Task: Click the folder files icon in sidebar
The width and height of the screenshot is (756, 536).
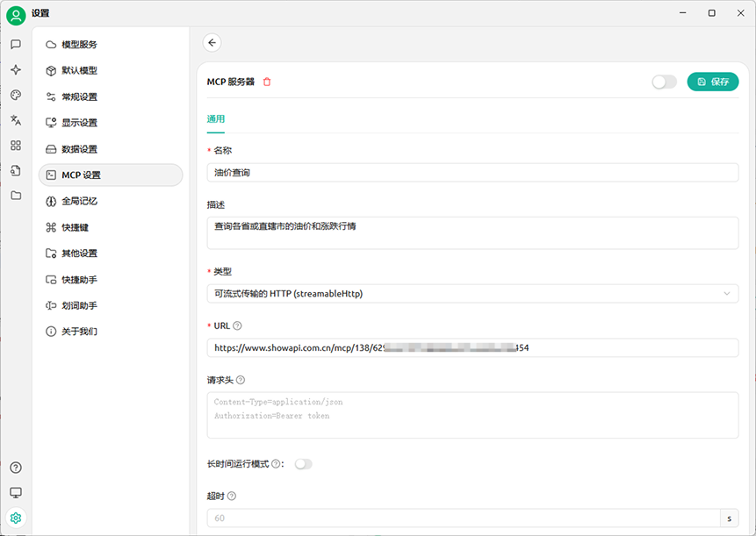Action: point(16,196)
